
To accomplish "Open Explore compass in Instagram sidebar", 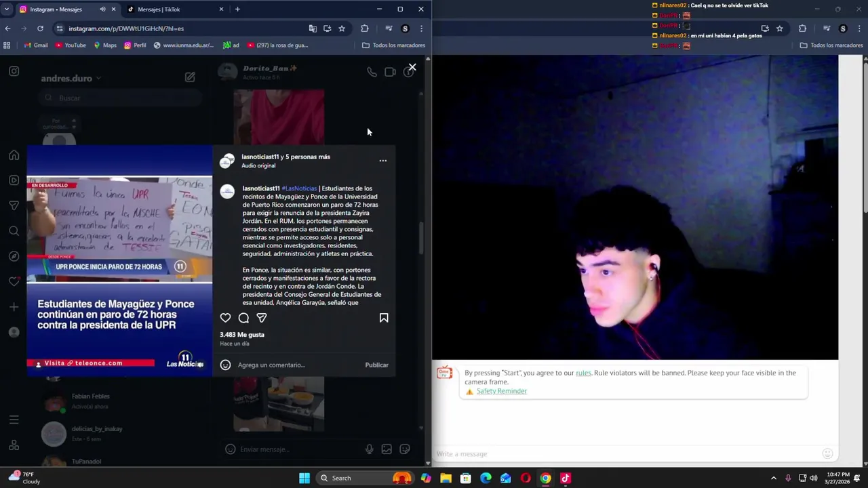I will click(x=14, y=256).
